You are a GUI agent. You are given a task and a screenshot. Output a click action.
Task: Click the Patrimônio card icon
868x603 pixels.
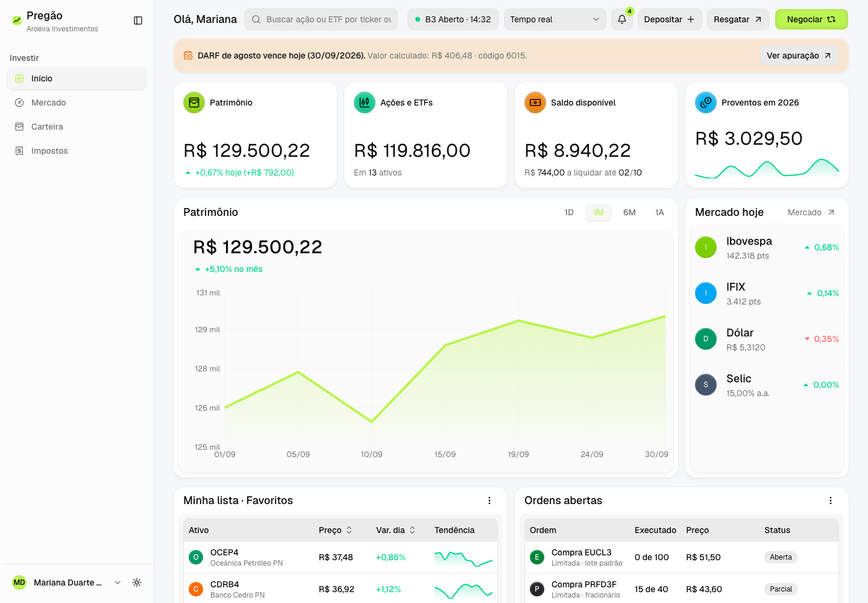[x=194, y=103]
